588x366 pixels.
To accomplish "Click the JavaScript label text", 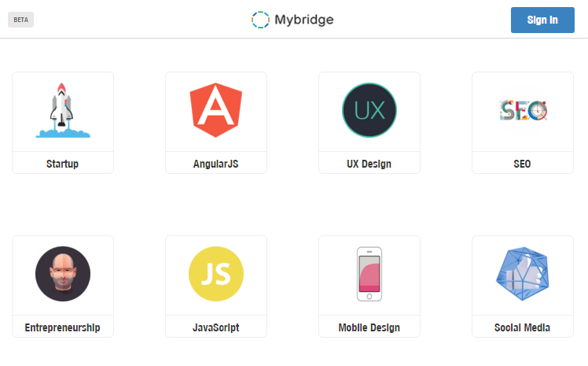I will click(x=215, y=327).
